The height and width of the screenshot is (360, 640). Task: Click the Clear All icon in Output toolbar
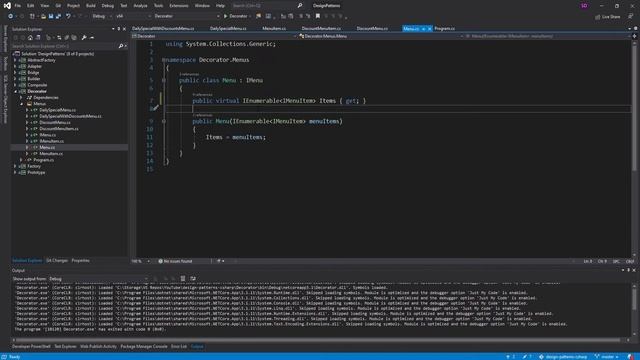tap(183, 279)
